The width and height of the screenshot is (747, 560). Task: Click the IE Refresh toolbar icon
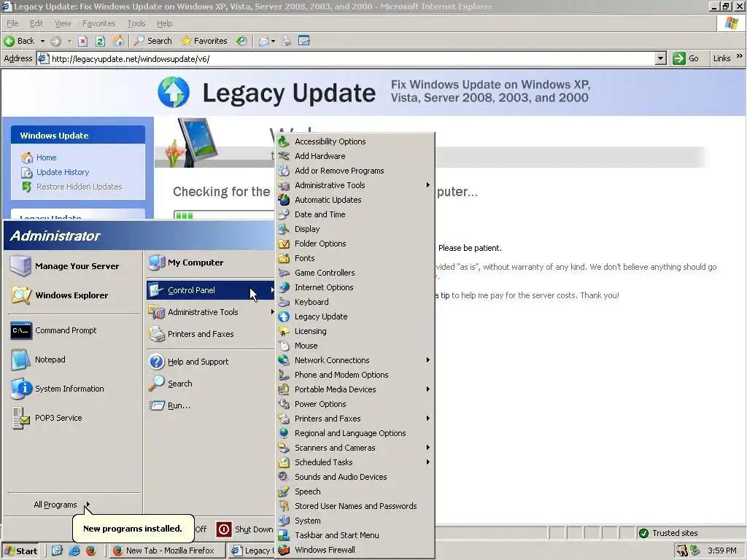tap(100, 41)
